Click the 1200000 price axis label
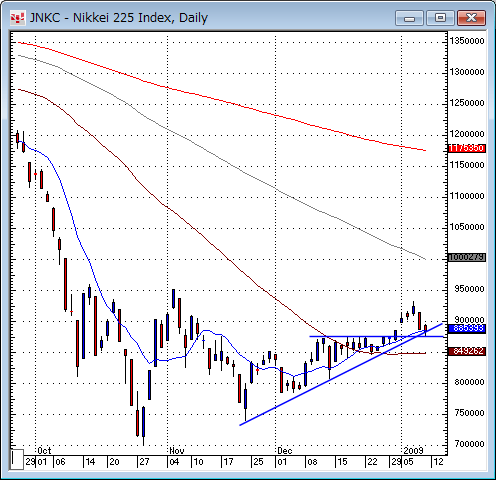The height and width of the screenshot is (480, 496). tap(467, 134)
